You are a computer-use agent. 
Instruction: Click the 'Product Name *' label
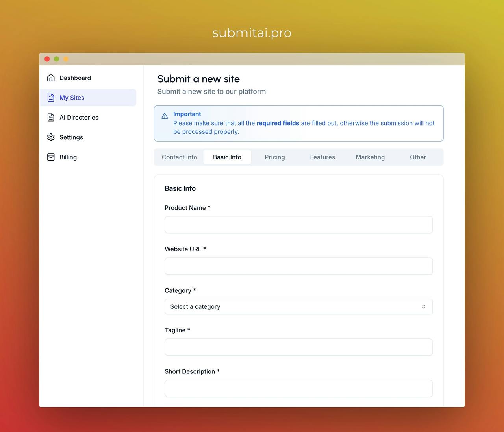[187, 208]
